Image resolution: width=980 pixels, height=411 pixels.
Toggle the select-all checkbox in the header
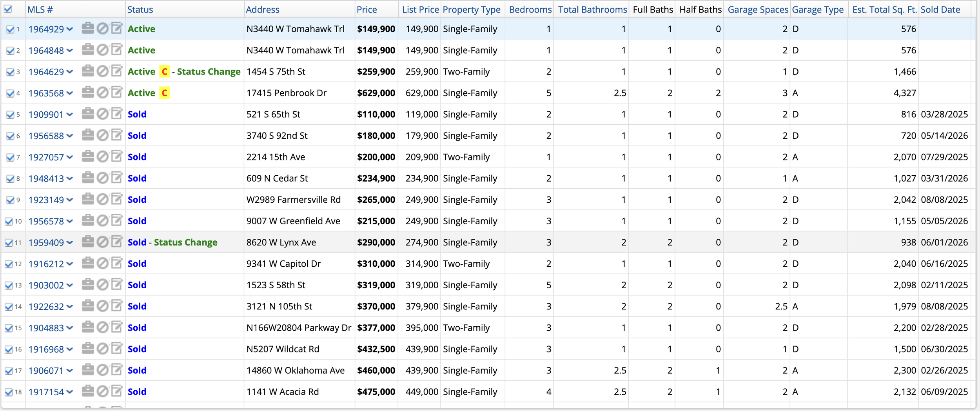click(x=8, y=9)
